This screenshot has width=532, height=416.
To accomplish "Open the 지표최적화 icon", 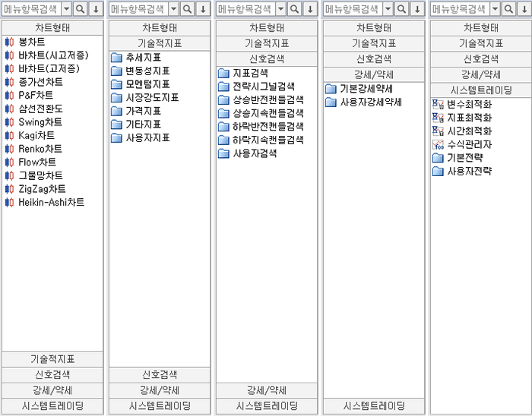I will coord(438,118).
